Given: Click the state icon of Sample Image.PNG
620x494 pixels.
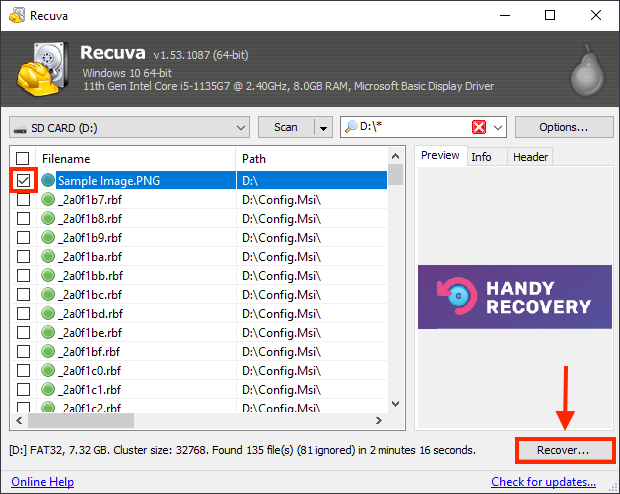Looking at the screenshot, I should click(x=48, y=180).
